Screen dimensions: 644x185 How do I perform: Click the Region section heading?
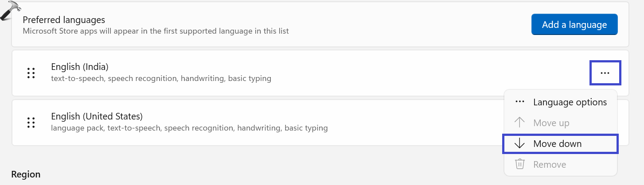[x=26, y=174]
